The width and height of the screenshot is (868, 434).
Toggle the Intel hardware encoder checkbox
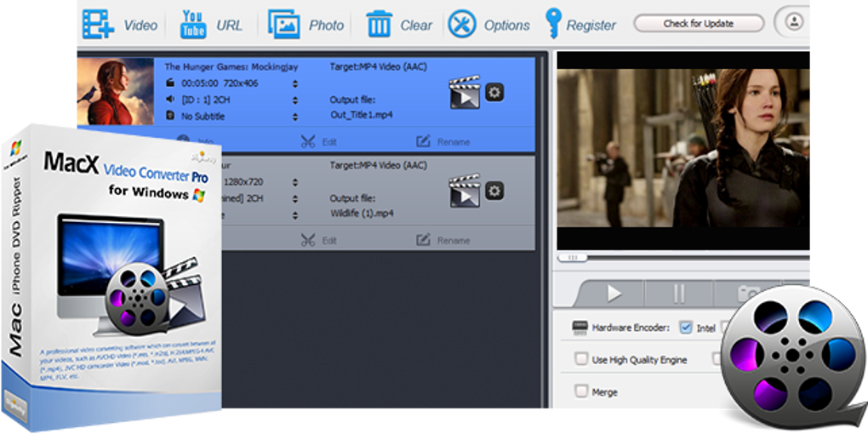tap(686, 327)
